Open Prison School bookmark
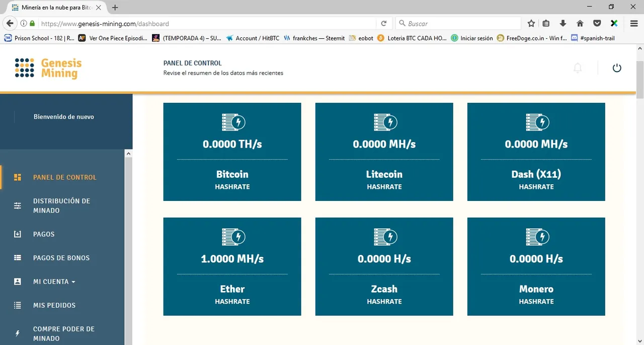The height and width of the screenshot is (345, 644). pos(40,38)
